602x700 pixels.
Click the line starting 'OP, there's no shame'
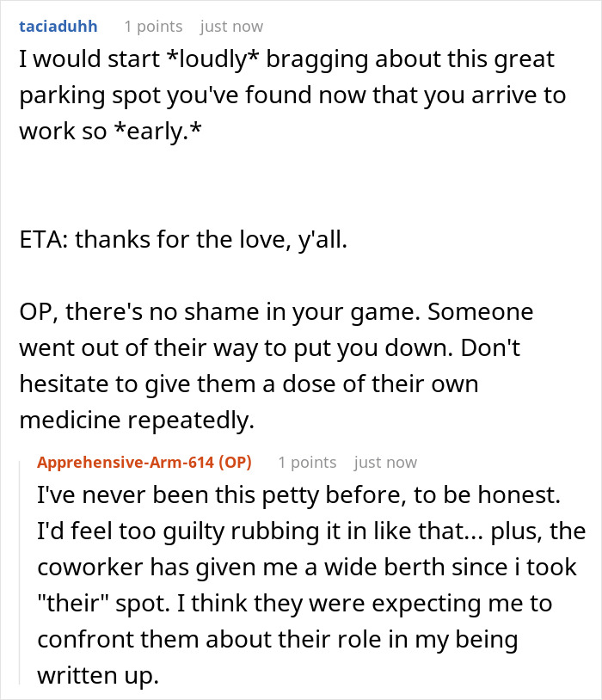pyautogui.click(x=276, y=312)
